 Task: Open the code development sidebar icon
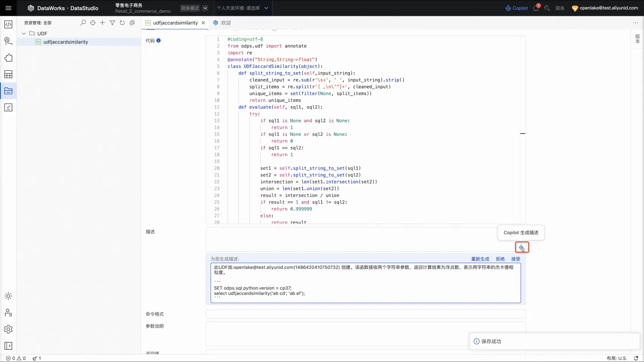8,25
